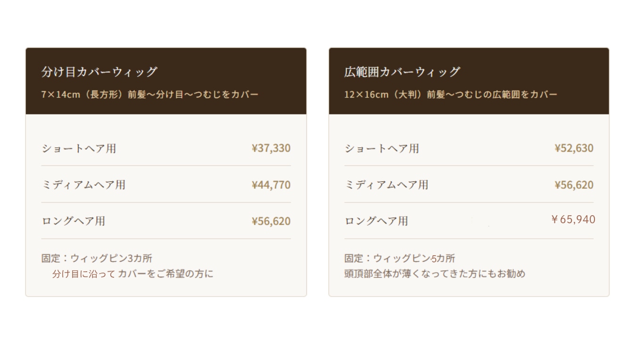Click the ウィッグピン5カ所 fixing note
Viewport: 644px width, 347px height.
click(400, 258)
